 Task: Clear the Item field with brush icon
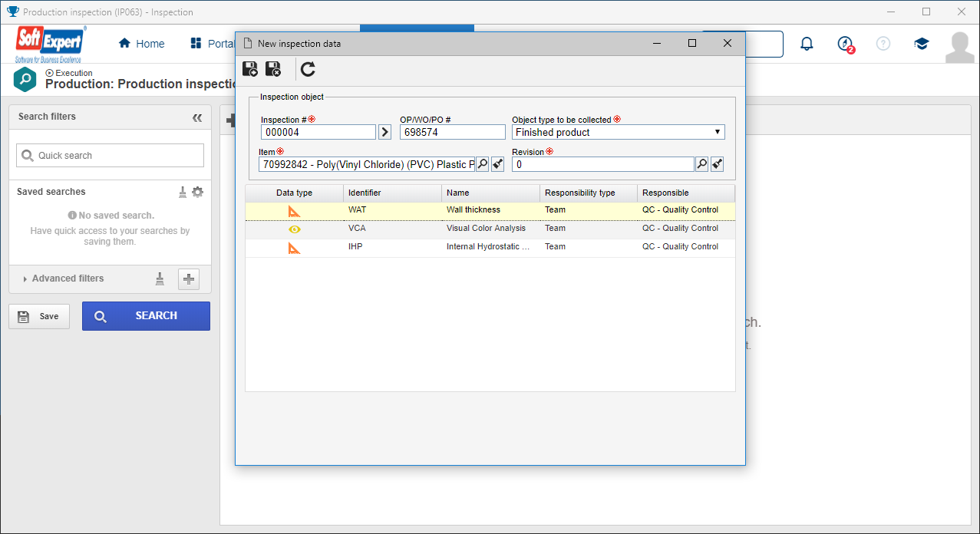497,164
